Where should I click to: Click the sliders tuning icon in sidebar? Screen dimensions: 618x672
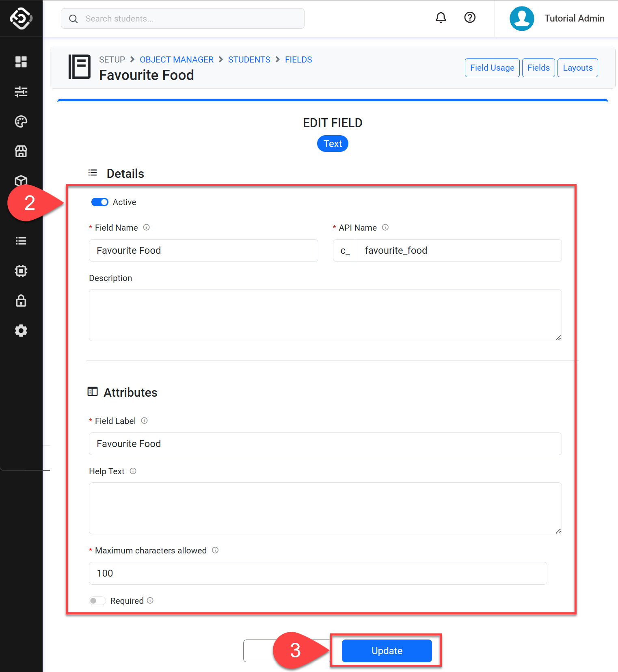tap(21, 92)
